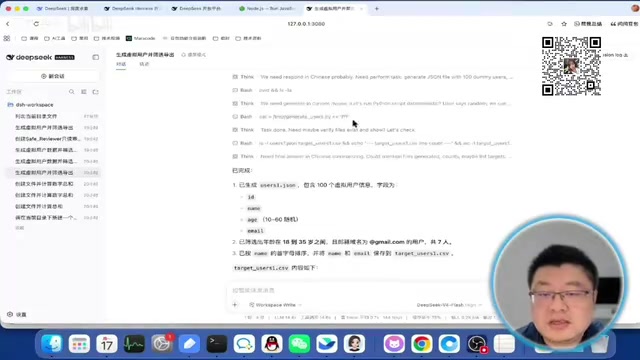Open Launchpad from the dock
This screenshot has height=360, width=640.
click(x=79, y=344)
